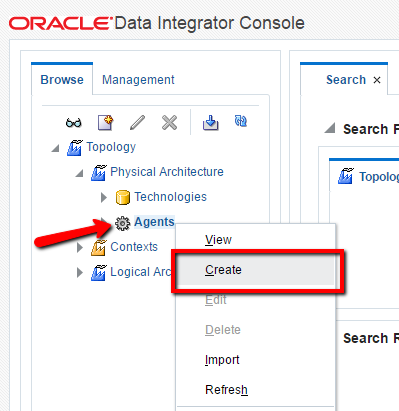Click the Contexts node icon
The width and height of the screenshot is (399, 411).
click(99, 248)
